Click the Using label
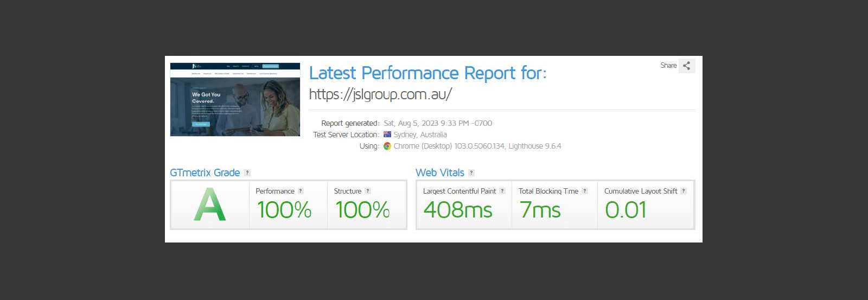 (x=369, y=146)
